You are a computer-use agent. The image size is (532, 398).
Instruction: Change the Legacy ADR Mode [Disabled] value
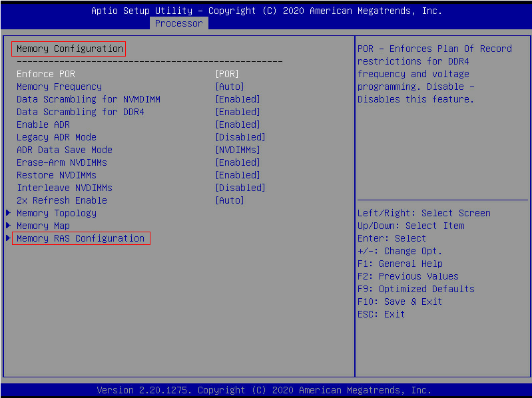[240, 137]
